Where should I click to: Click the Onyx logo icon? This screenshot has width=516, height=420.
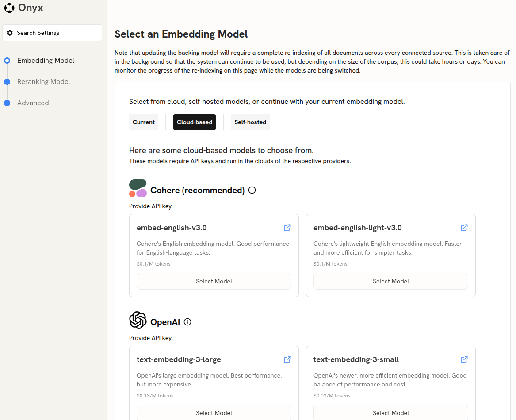9,8
